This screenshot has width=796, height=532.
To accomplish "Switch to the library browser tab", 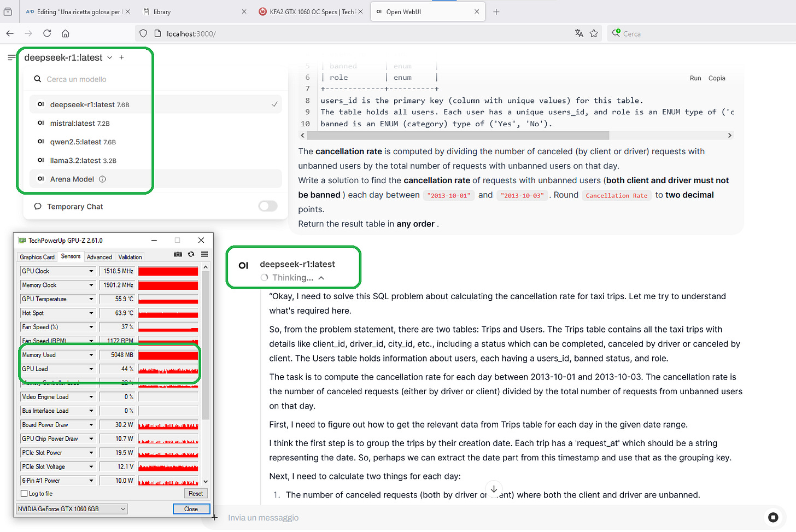I will pyautogui.click(x=195, y=11).
